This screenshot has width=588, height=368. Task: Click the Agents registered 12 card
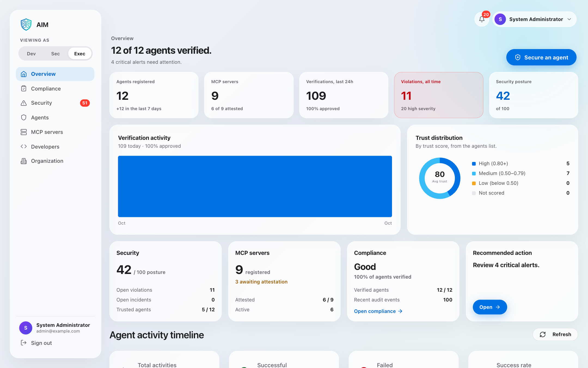tap(154, 95)
